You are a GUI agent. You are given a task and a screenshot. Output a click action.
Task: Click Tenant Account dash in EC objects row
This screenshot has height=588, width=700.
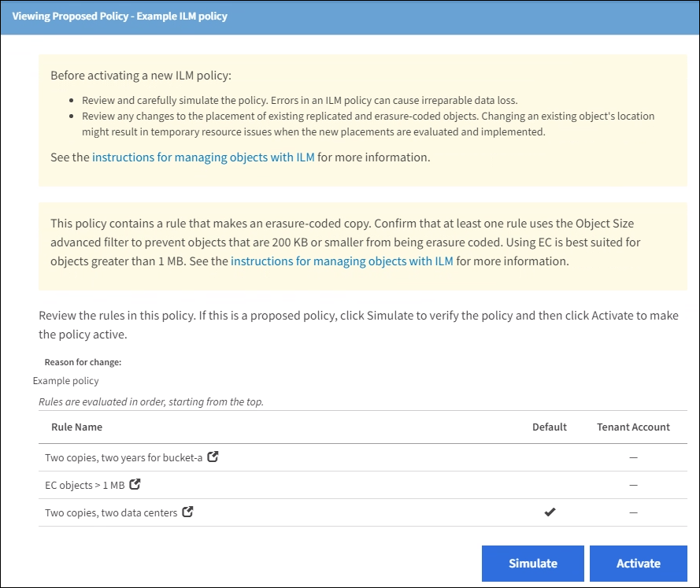click(x=633, y=485)
